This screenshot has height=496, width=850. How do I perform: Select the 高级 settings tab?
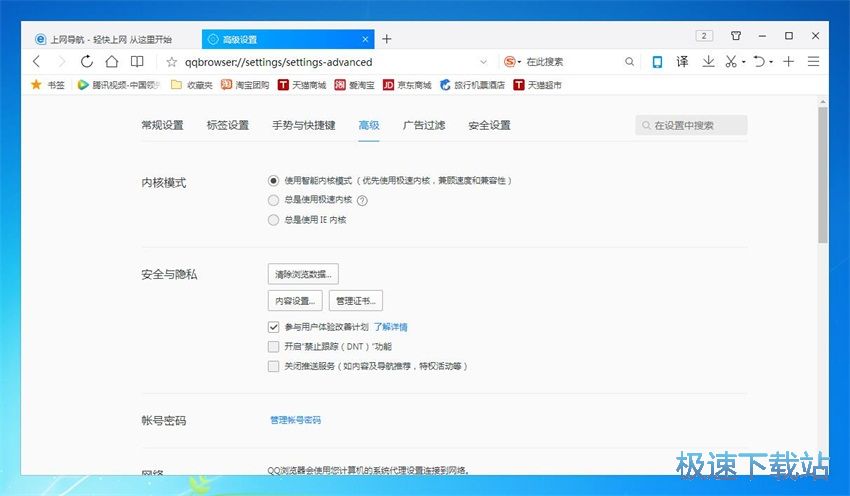369,125
